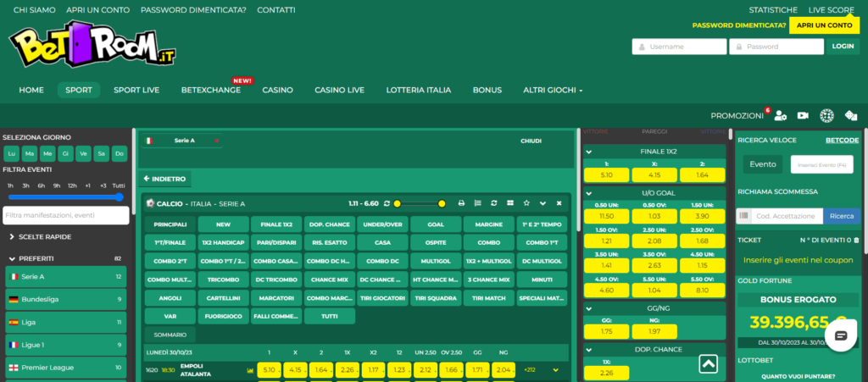Select the Marcatori market tab
868x382 pixels.
276,298
